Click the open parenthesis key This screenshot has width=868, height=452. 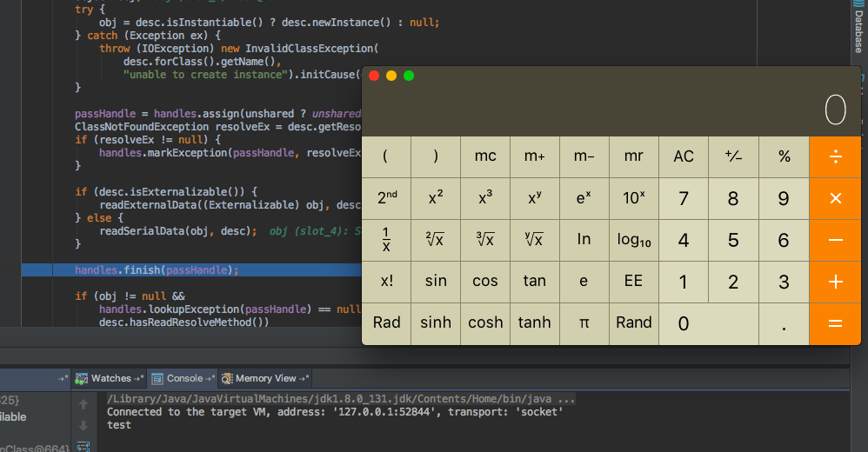point(386,156)
